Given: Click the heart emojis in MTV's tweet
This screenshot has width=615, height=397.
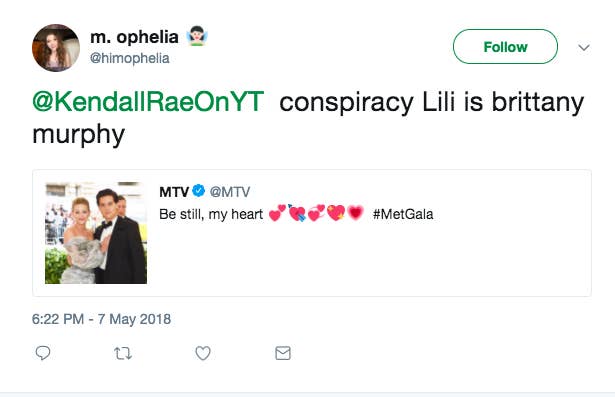Looking at the screenshot, I should coord(316,213).
